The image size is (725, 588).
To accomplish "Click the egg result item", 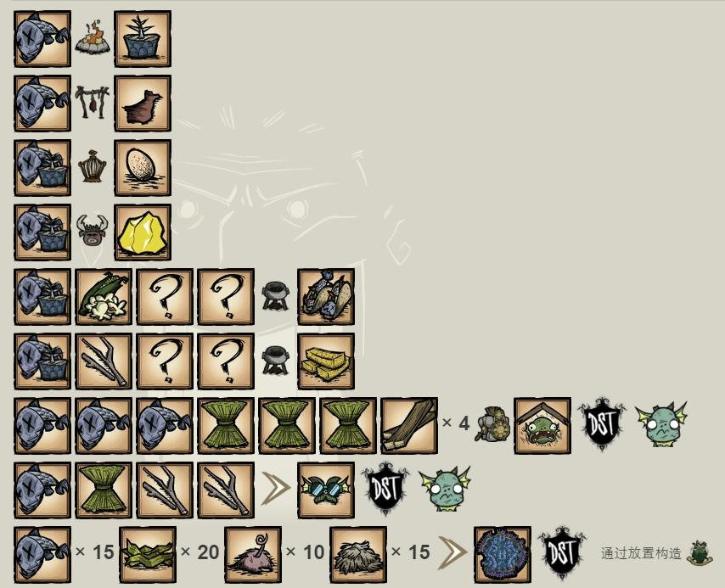I will click(x=143, y=168).
